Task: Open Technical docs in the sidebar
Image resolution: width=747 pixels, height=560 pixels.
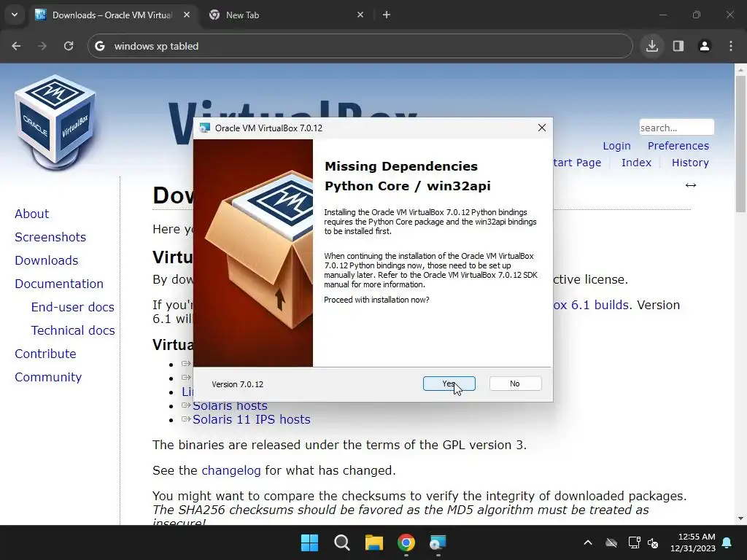Action: pyautogui.click(x=73, y=330)
